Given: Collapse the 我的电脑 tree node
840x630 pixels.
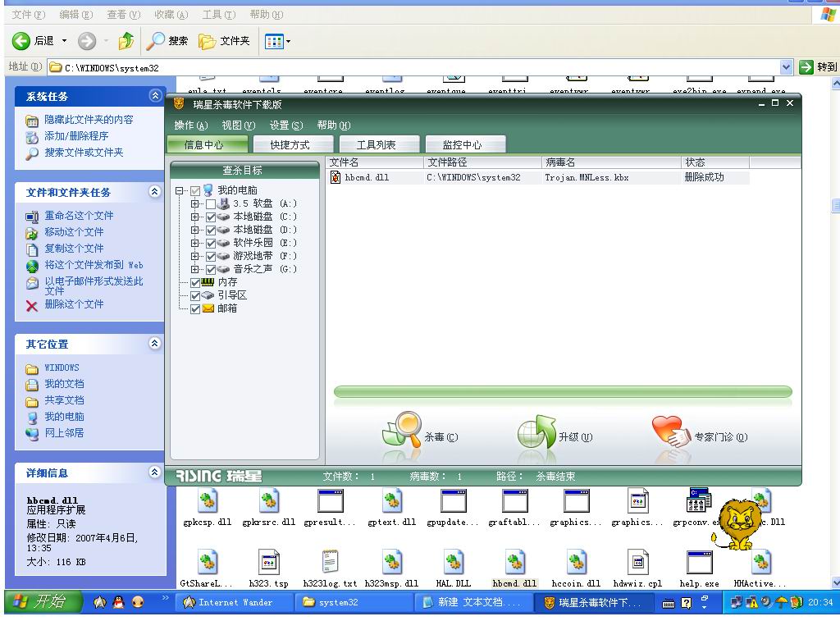Looking at the screenshot, I should click(x=179, y=190).
